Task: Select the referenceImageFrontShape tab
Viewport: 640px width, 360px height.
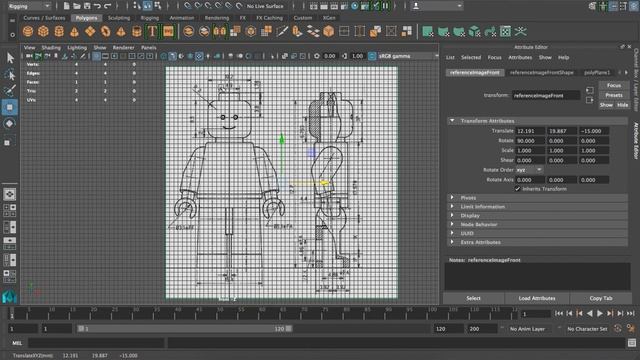Action: pyautogui.click(x=542, y=72)
